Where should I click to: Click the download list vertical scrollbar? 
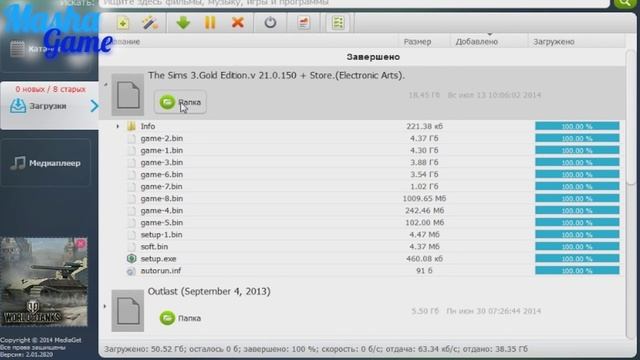coord(631,118)
